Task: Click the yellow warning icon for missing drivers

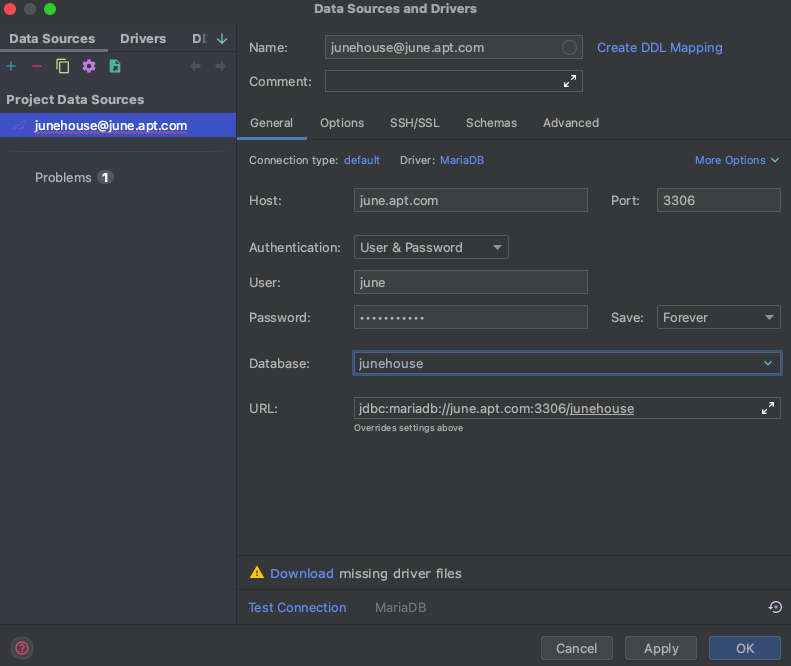Action: (x=257, y=573)
